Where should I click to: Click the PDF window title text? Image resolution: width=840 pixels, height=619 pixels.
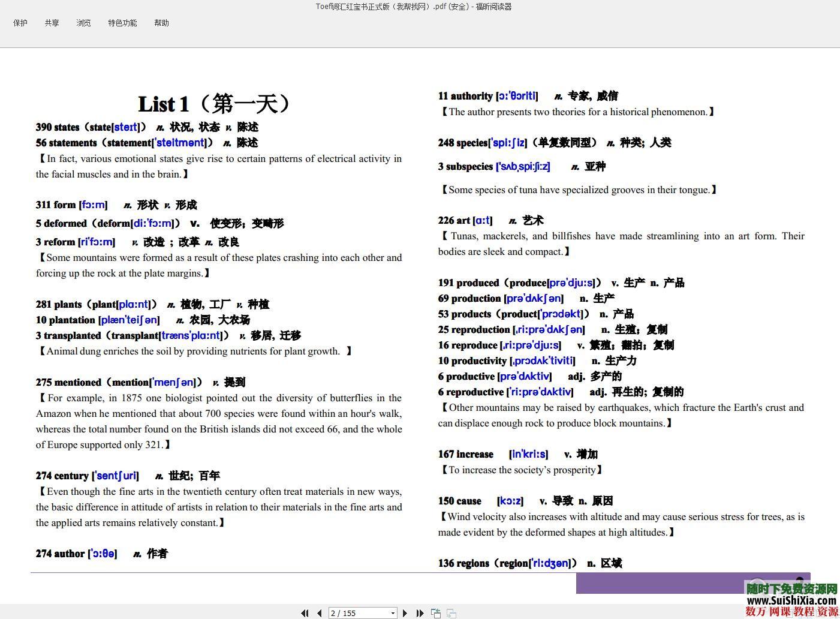click(x=414, y=7)
